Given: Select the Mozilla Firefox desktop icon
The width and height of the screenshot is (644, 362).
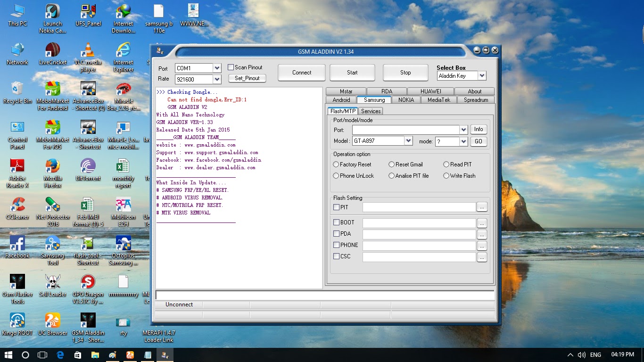Looking at the screenshot, I should 52,173.
